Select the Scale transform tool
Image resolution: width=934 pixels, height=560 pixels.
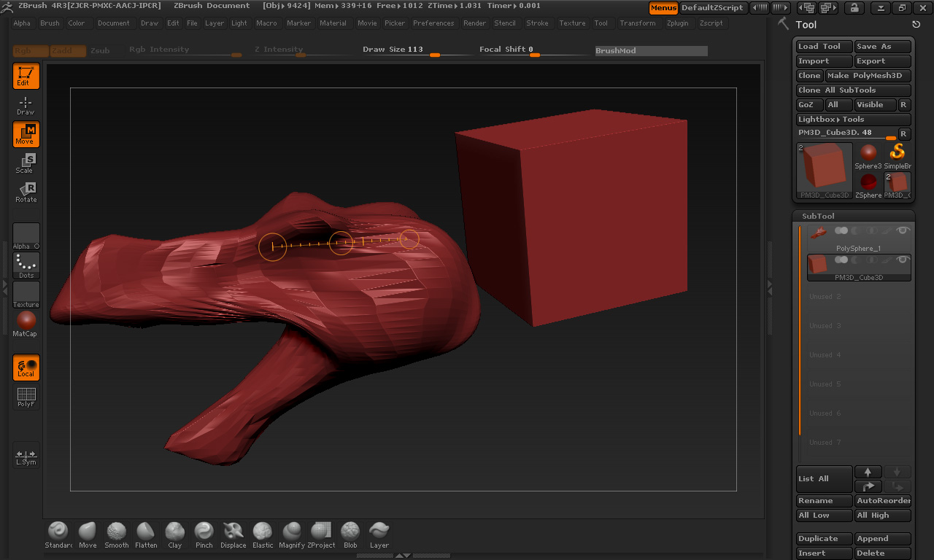coord(26,163)
